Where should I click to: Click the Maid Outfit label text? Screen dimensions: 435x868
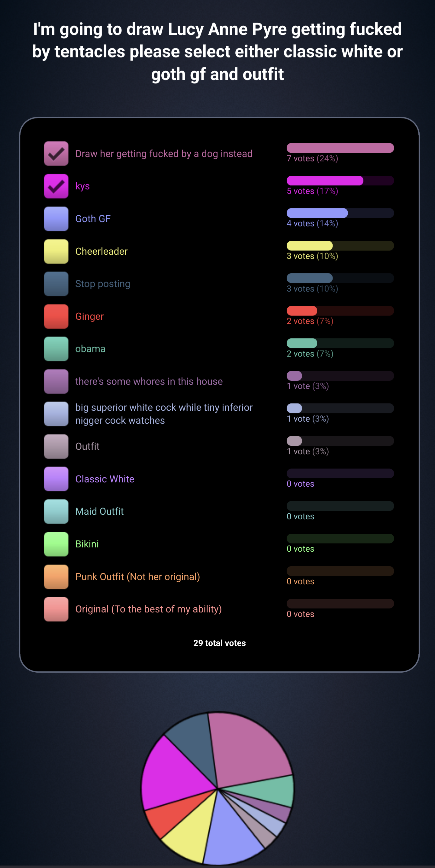coord(99,511)
